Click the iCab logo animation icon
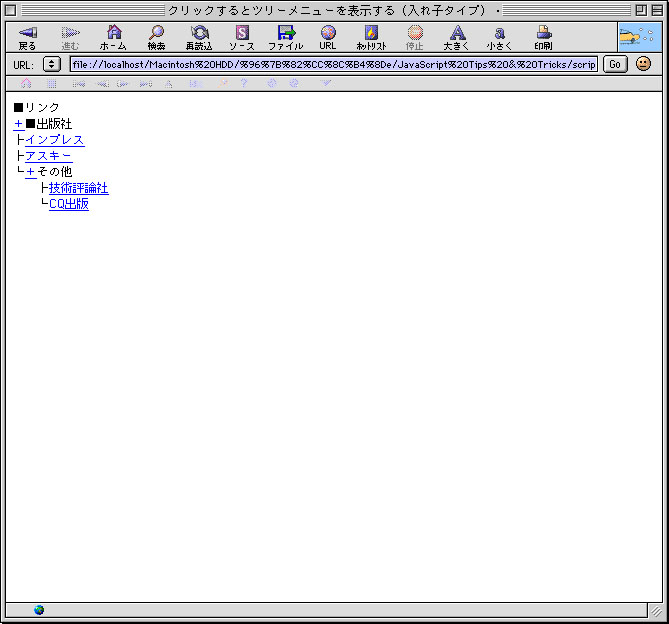 [x=639, y=38]
